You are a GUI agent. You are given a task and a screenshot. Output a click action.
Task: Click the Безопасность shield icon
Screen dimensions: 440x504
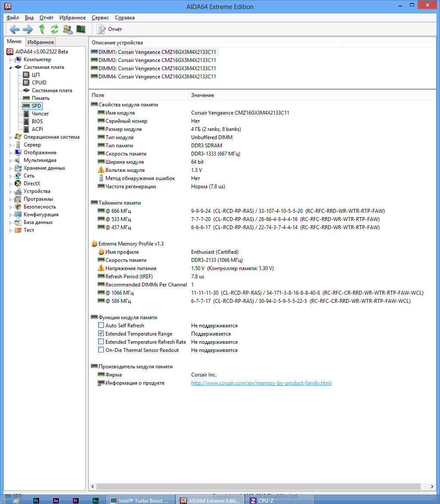click(19, 207)
